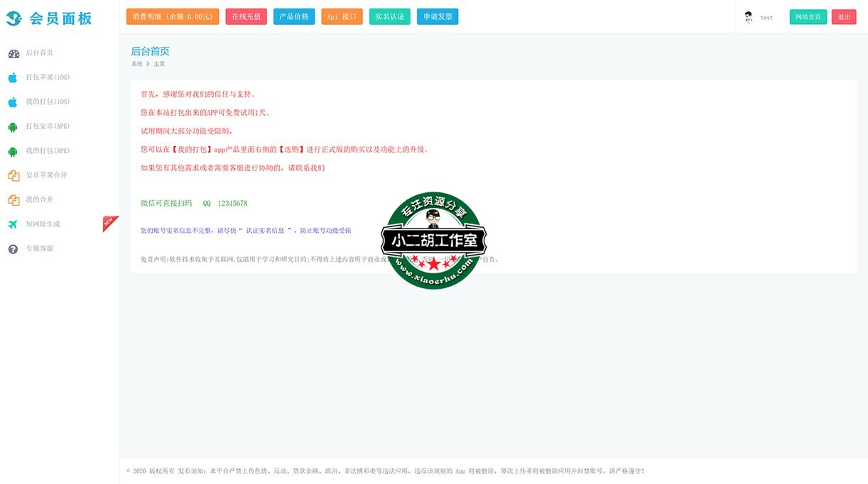Open the 产品价格 page
Screen dimensions: 868x484
294,17
